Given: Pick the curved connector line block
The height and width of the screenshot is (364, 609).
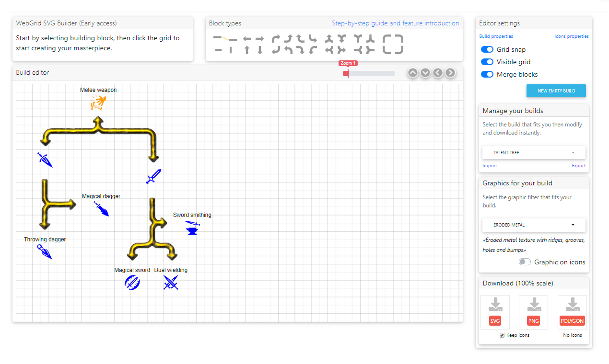Looking at the screenshot, I should point(225,38).
